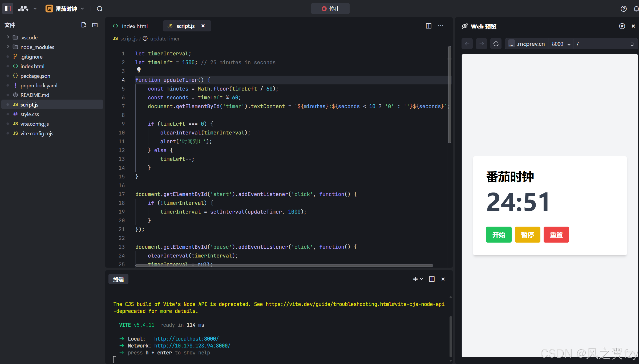Viewport: 639px width, 364px height.
Task: Create a new folder in explorer
Action: [x=95, y=25]
